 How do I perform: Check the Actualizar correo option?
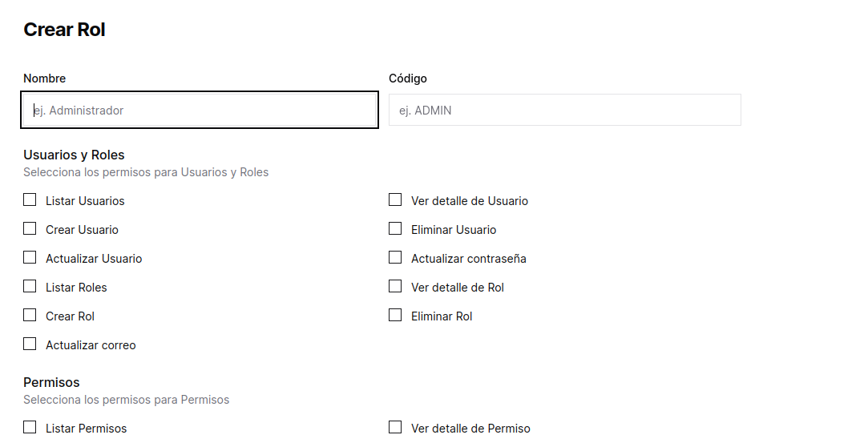point(30,344)
